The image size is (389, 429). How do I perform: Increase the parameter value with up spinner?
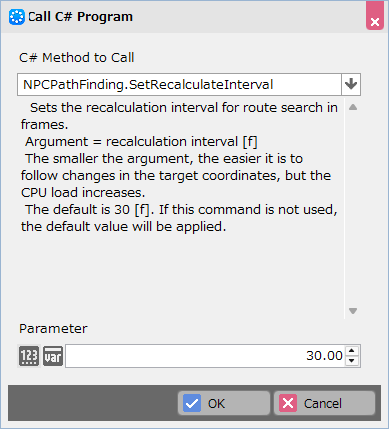tap(352, 351)
